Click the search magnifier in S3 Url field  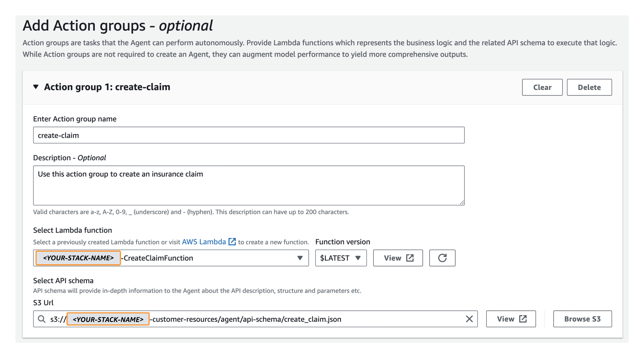pos(42,319)
